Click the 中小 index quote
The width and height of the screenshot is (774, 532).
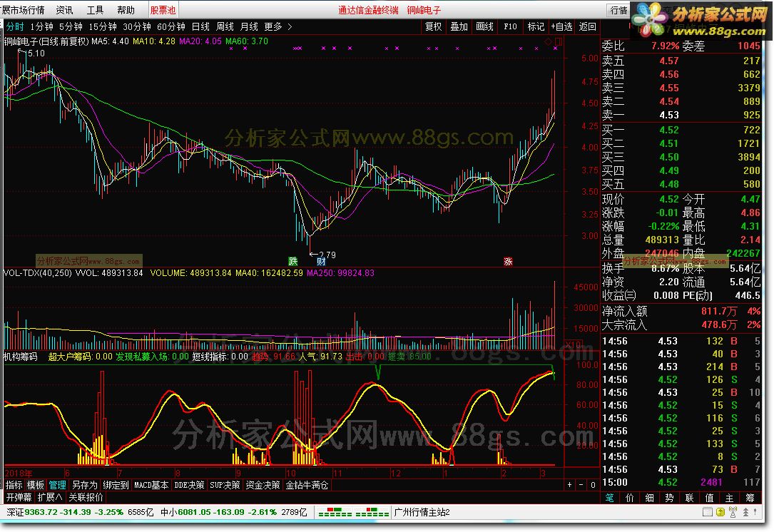[x=233, y=512]
